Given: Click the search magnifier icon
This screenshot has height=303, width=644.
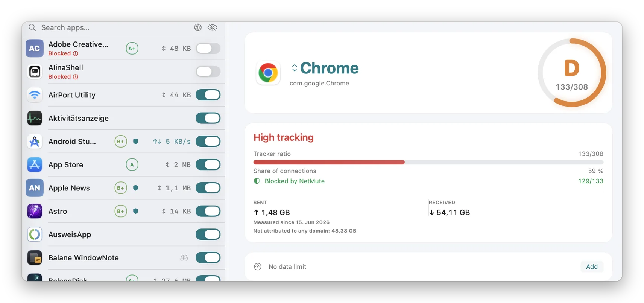Looking at the screenshot, I should (32, 27).
